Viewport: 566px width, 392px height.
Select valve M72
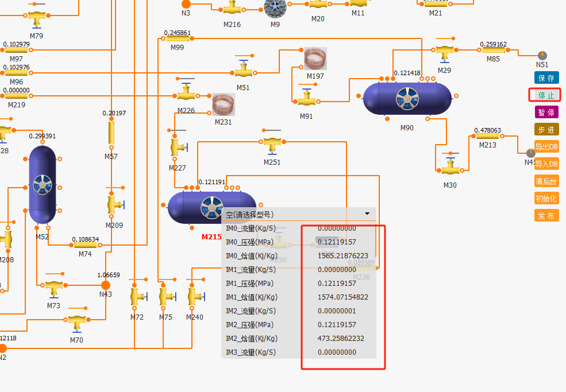pyautogui.click(x=139, y=296)
